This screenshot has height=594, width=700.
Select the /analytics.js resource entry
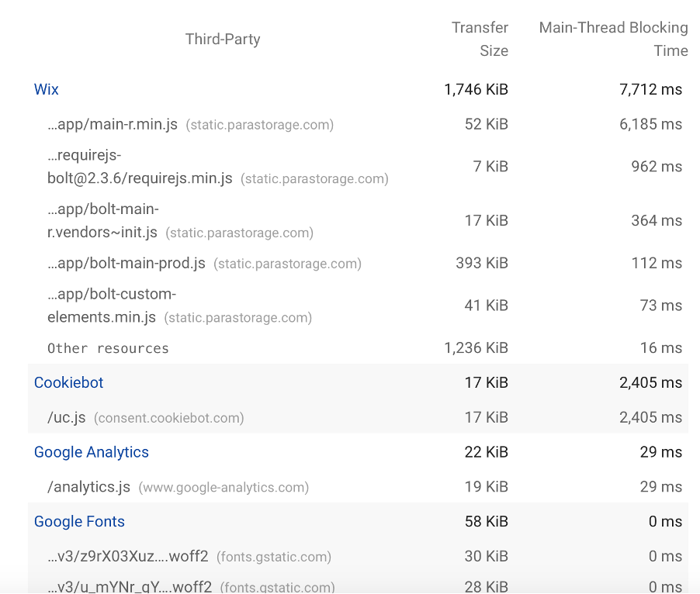(178, 487)
